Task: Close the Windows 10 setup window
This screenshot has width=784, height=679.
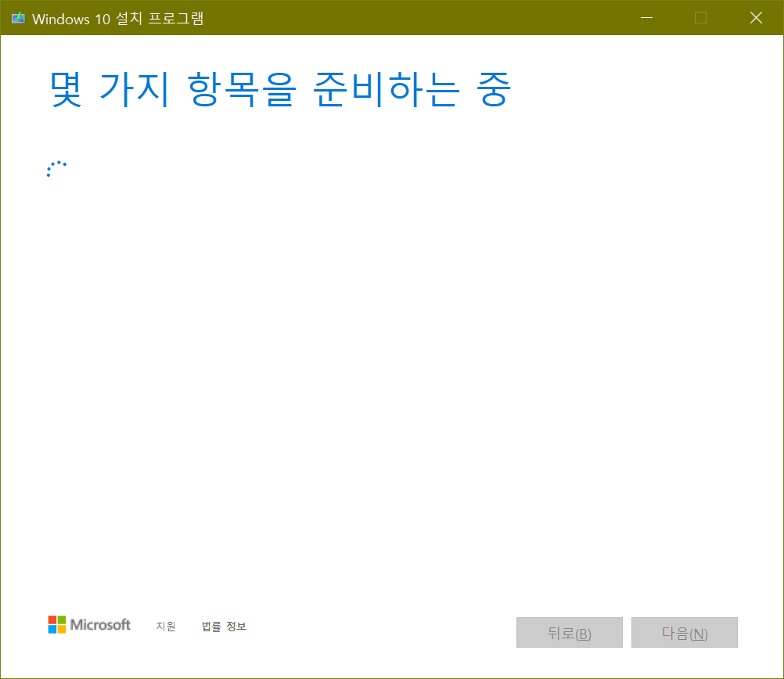Action: click(756, 17)
